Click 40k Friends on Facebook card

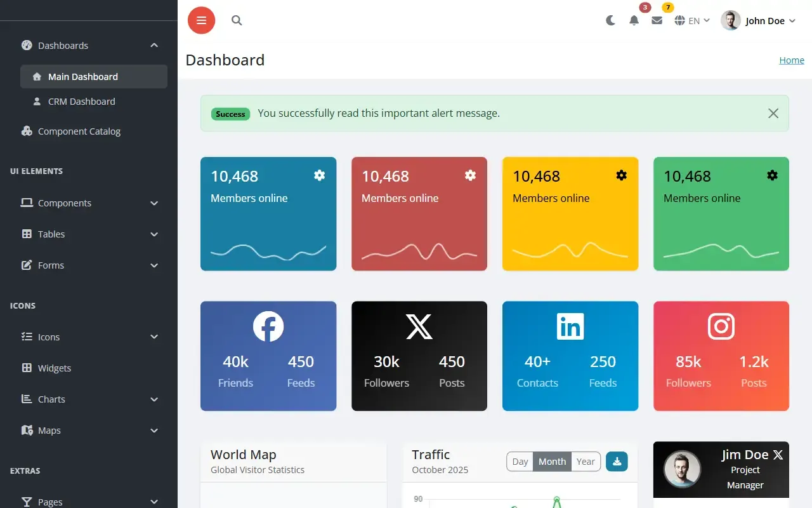tap(235, 371)
